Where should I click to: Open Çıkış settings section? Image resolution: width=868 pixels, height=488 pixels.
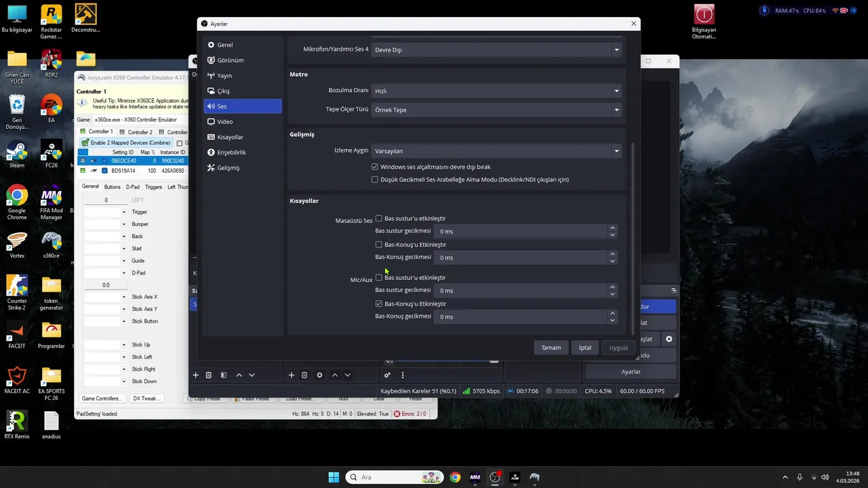(242, 91)
